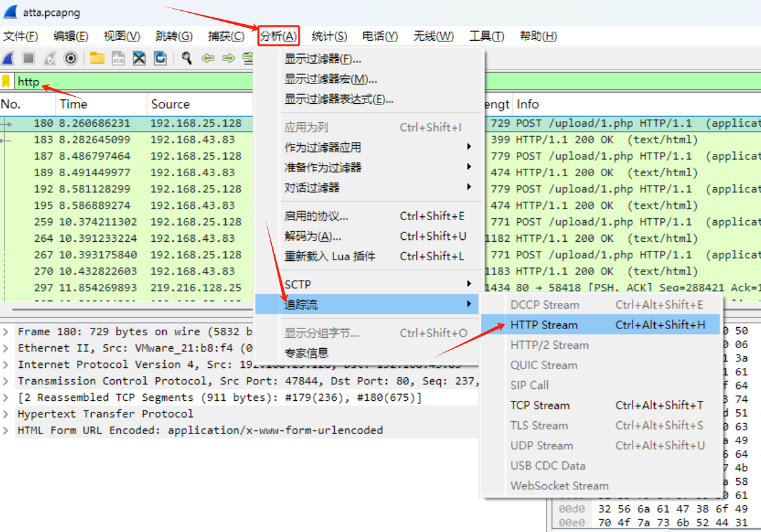Sort packets by the Time column header
Screen dimensions: 761x532
(73, 104)
